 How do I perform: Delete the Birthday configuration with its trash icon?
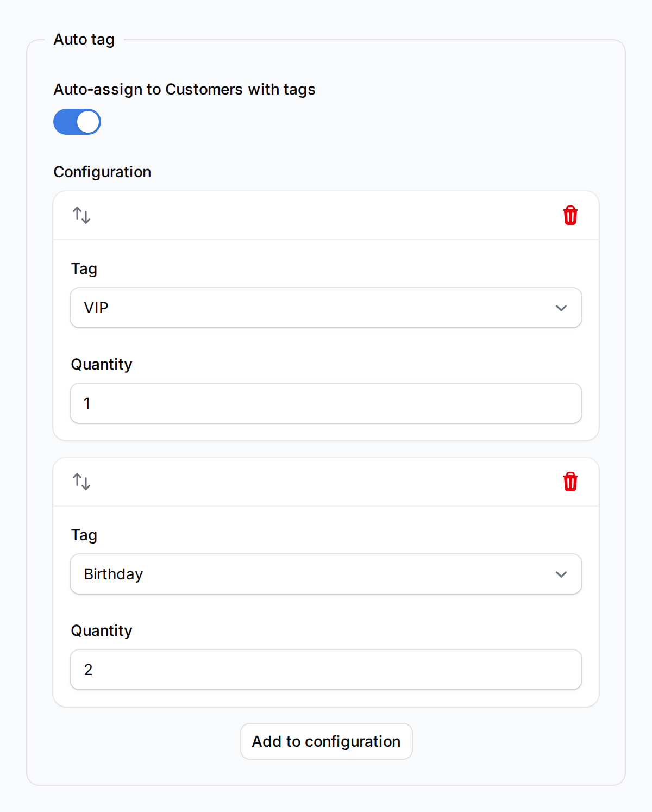570,482
